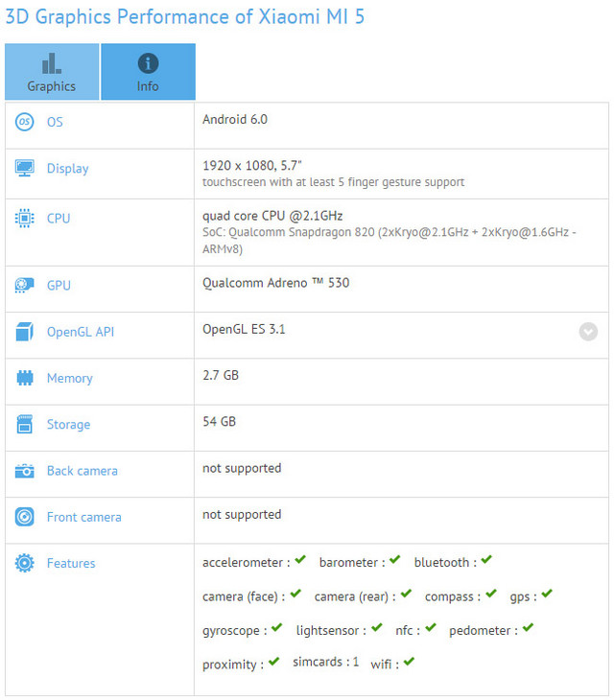This screenshot has width=614, height=700.
Task: Click the OS row icon
Action: pos(25,122)
